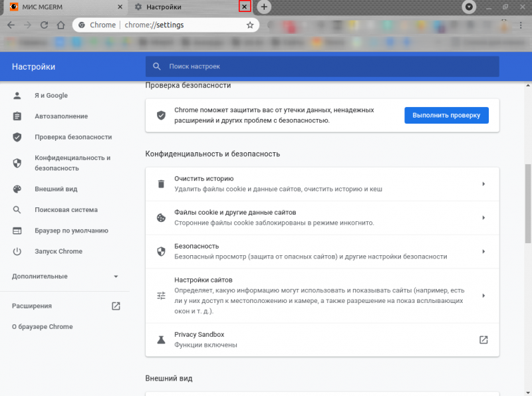Select Автозаполнение in the sidebar
The image size is (532, 396).
click(61, 116)
